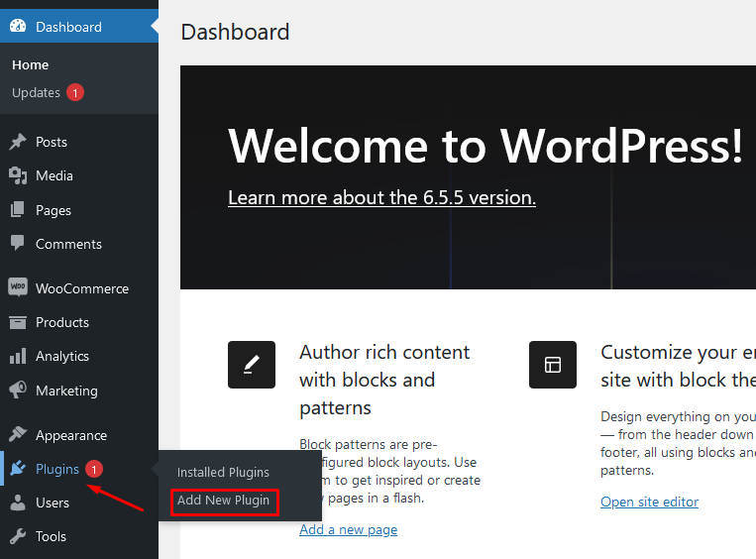Click the WooCommerce logo icon
756x559 pixels.
pyautogui.click(x=18, y=288)
